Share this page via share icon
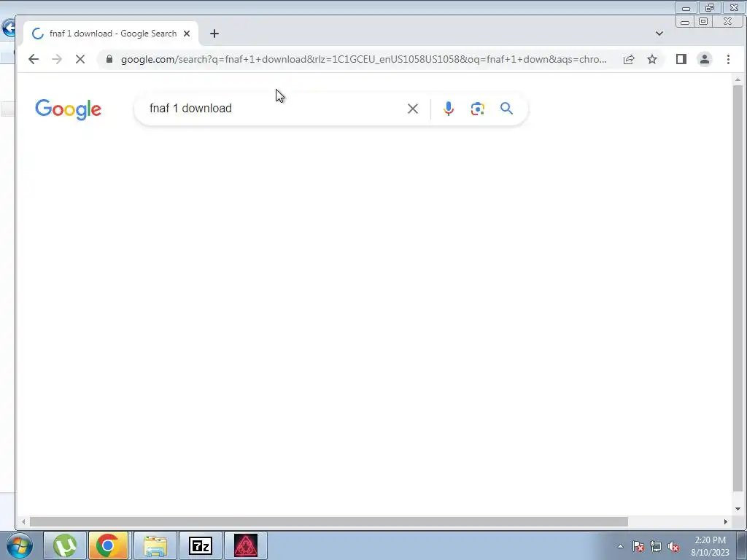This screenshot has height=560, width=747. point(628,59)
